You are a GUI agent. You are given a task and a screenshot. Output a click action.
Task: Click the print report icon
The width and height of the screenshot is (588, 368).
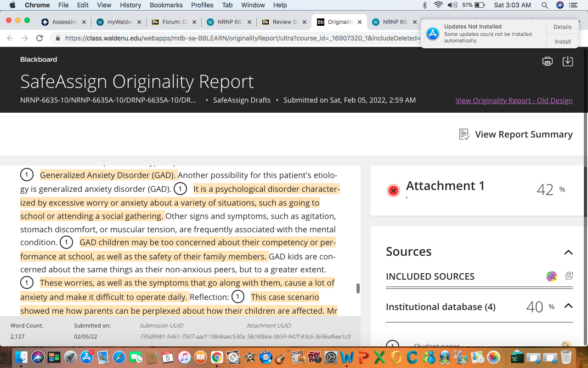[x=547, y=61]
